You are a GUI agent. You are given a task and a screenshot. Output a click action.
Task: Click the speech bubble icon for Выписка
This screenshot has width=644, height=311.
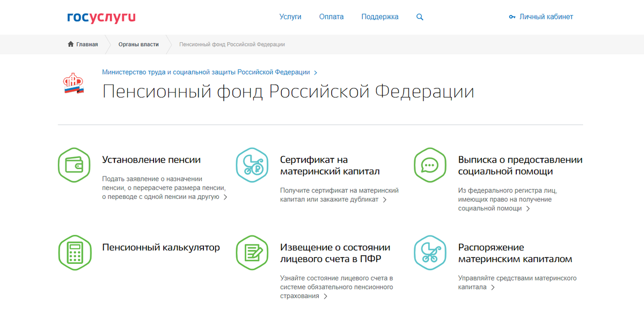coord(430,164)
